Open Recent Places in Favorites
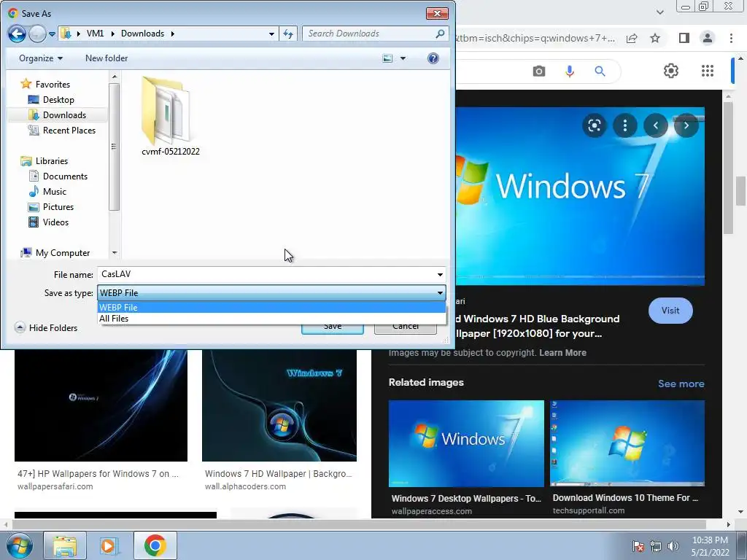747x560 pixels. (69, 130)
